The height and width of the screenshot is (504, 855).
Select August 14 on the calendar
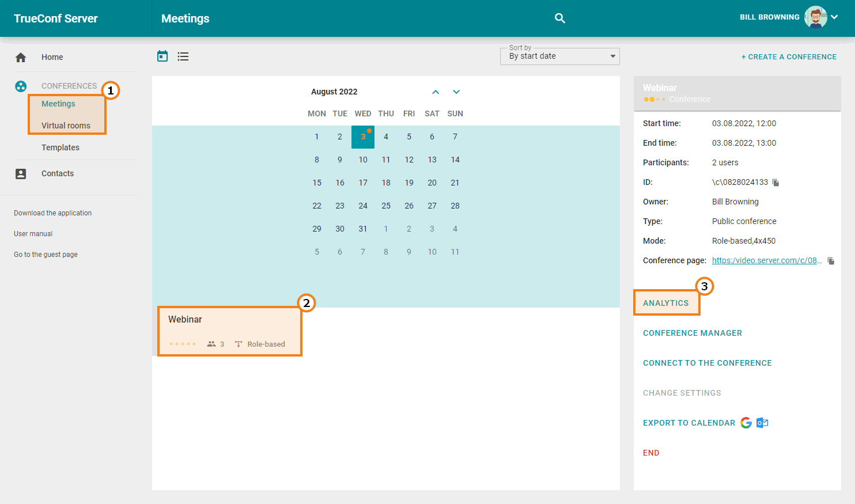(455, 160)
